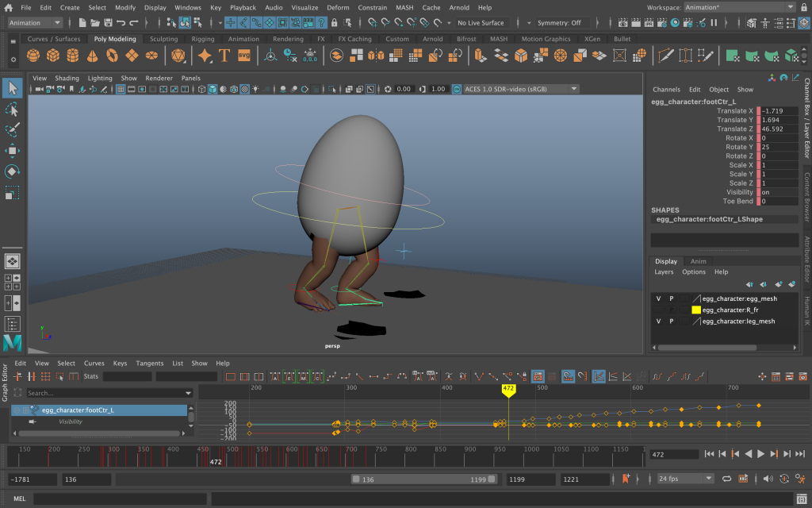Viewport: 812px width, 508px height.
Task: Click the Save scene icon
Action: (108, 23)
